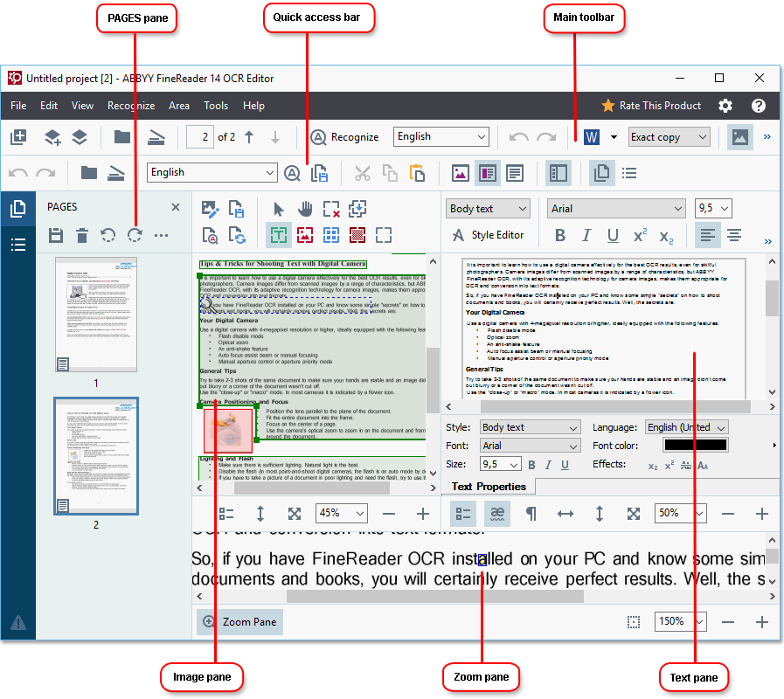Viewport: 784px width, 699px height.
Task: Select the arrow pointer tool
Action: coord(279,209)
